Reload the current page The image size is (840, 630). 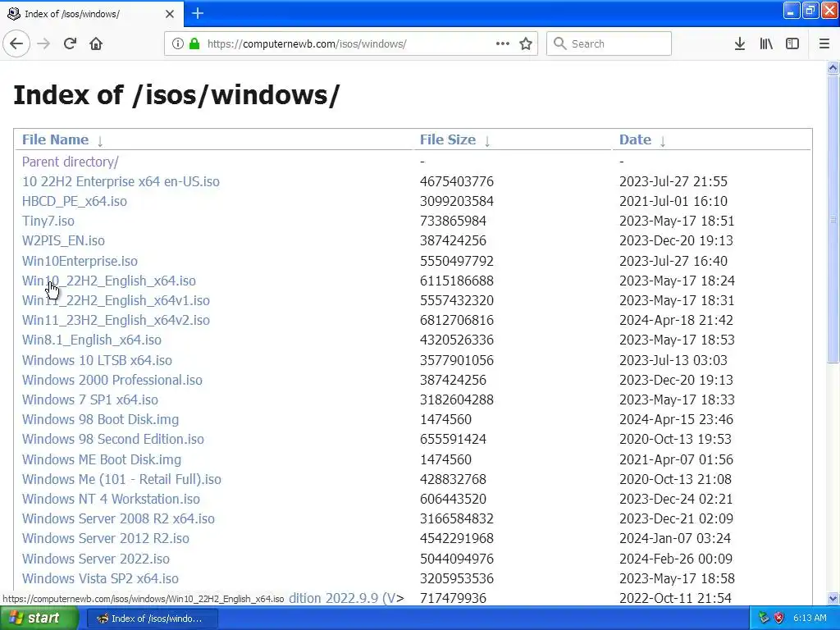70,43
